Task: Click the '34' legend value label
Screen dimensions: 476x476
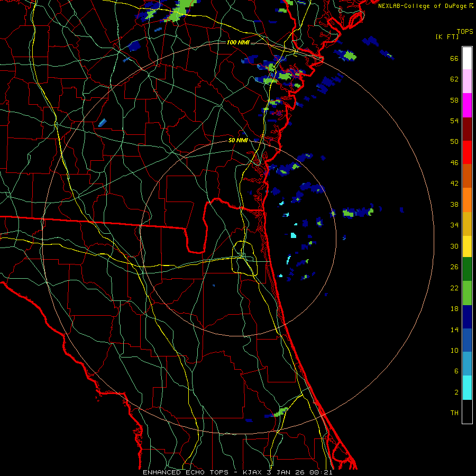Action: tap(454, 225)
